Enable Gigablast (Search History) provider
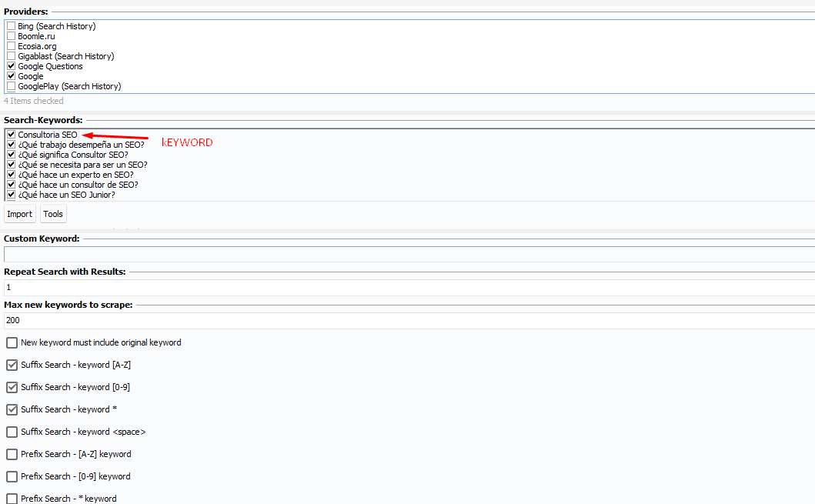The image size is (815, 504). (11, 56)
